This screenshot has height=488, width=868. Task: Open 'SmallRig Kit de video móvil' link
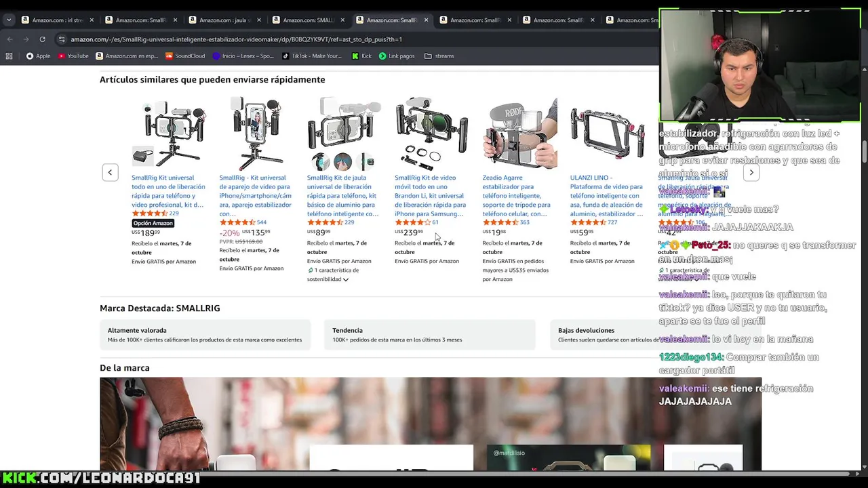tap(431, 195)
